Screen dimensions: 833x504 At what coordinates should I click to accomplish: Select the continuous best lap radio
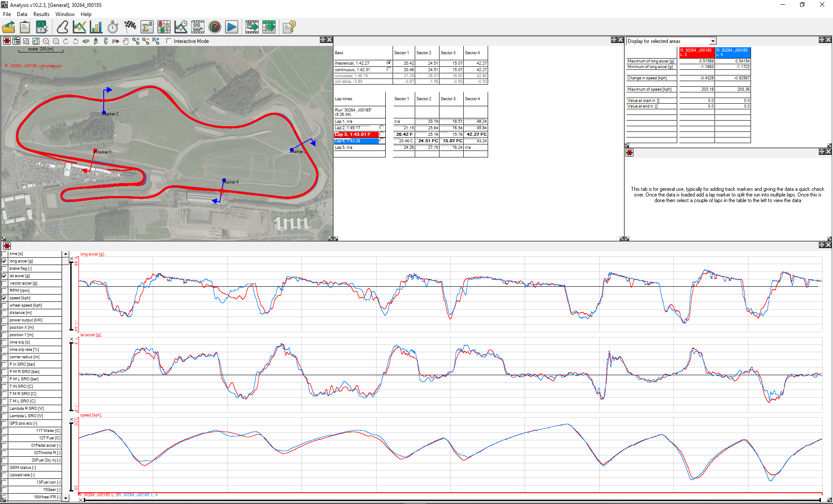point(389,69)
